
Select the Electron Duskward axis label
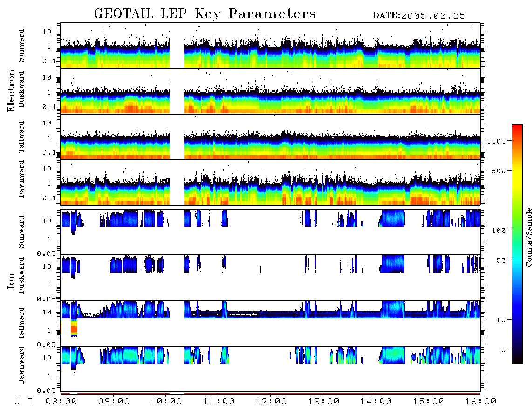coord(21,89)
